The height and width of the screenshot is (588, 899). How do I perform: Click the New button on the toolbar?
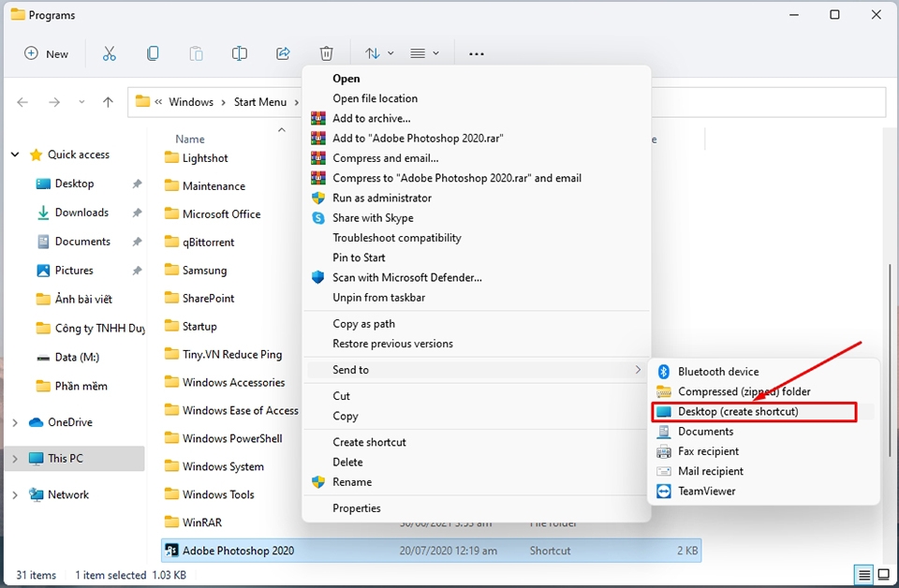click(x=46, y=53)
